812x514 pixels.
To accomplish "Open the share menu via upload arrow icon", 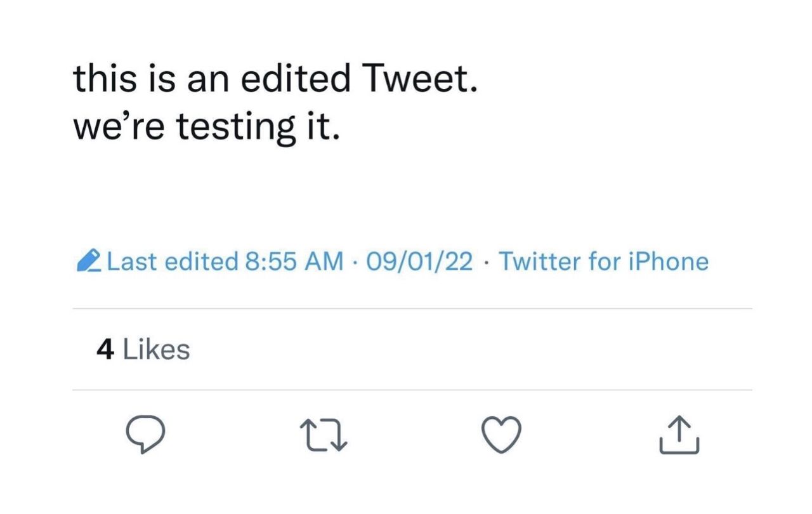I will (x=680, y=435).
